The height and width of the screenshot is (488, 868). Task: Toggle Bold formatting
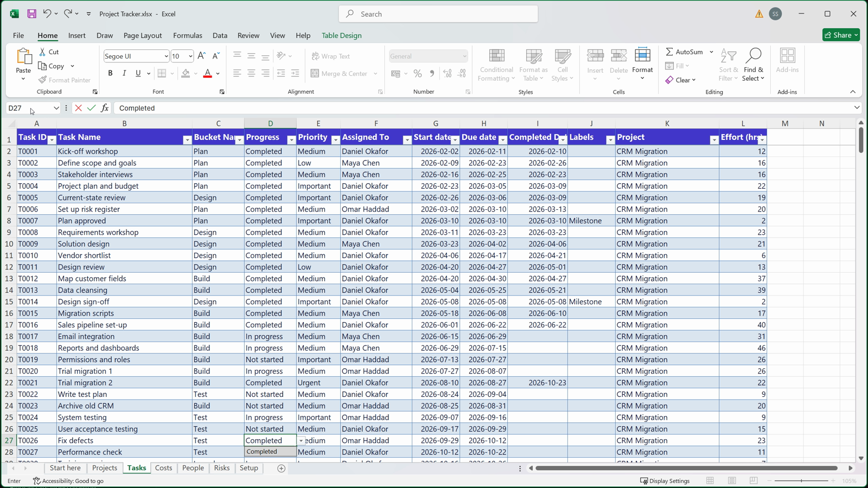click(x=110, y=73)
